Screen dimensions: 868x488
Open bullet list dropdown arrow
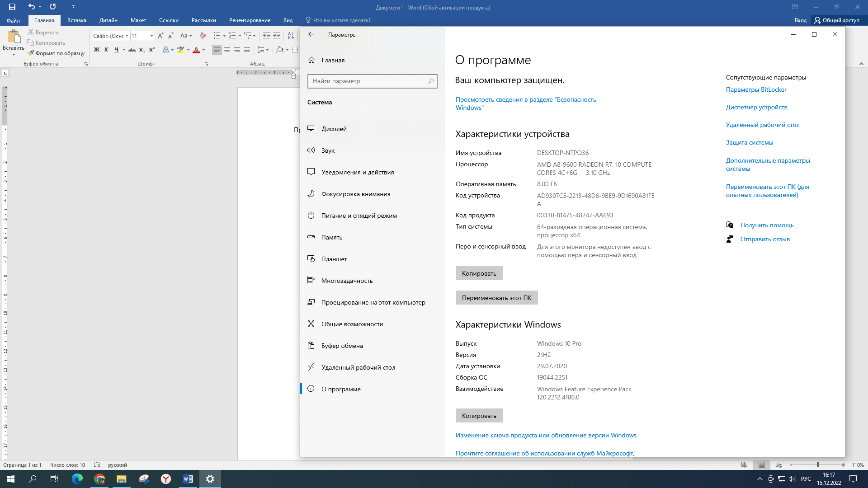[x=224, y=36]
